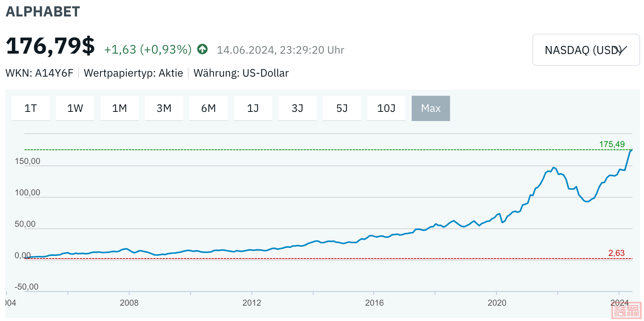The image size is (644, 321).
Task: Choose the 3J time range
Action: pyautogui.click(x=297, y=108)
